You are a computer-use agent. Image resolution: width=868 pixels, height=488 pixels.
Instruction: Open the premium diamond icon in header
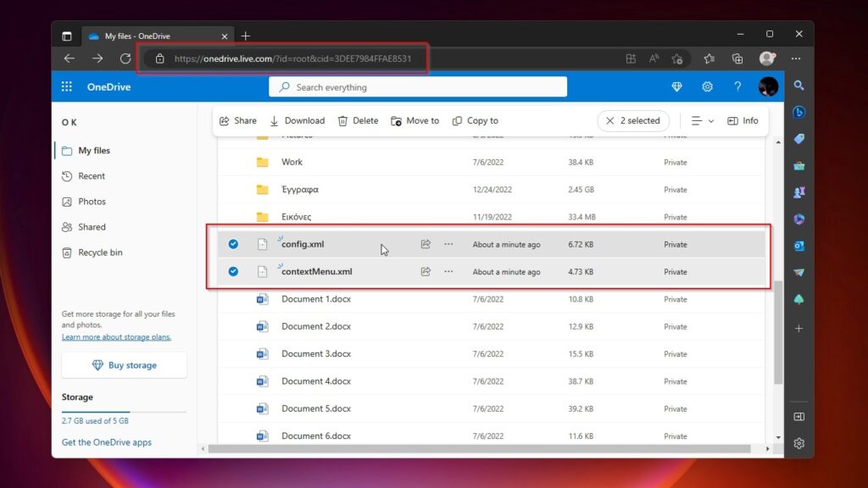(x=676, y=87)
